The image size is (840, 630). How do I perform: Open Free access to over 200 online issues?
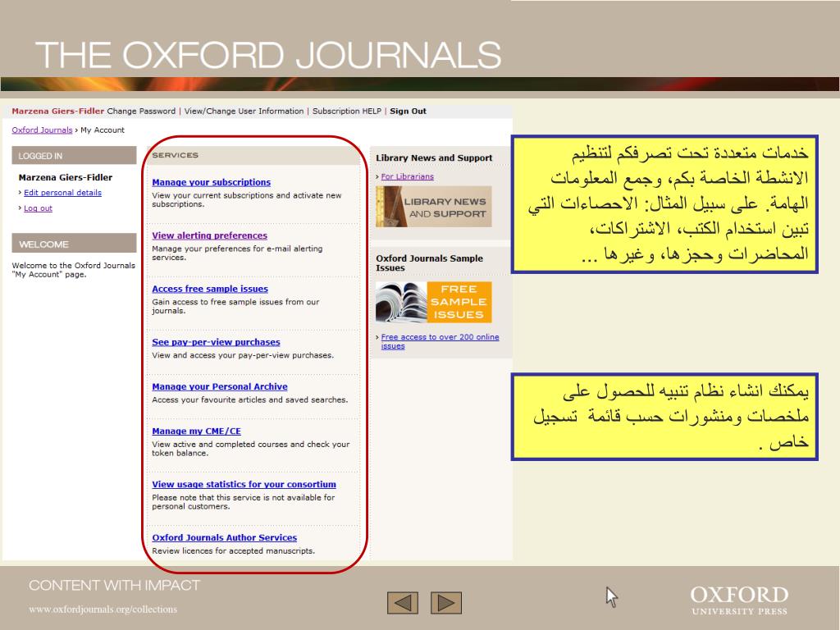(x=440, y=341)
